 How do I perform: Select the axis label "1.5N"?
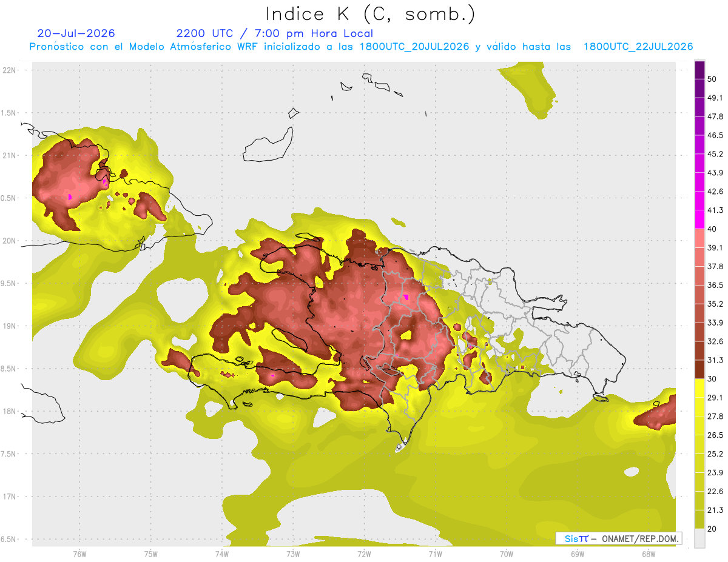click(9, 113)
